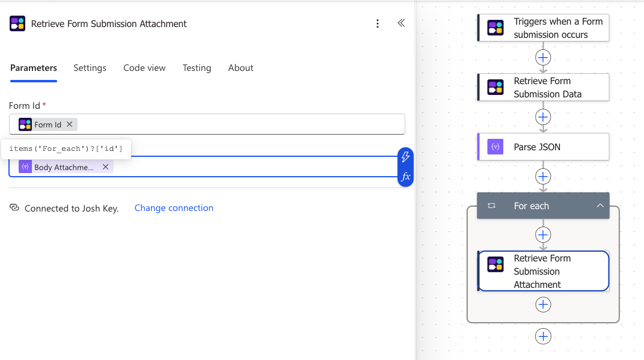Screen dimensions: 644x360
Task: Remove the Body Attachme... token
Action: tap(106, 166)
